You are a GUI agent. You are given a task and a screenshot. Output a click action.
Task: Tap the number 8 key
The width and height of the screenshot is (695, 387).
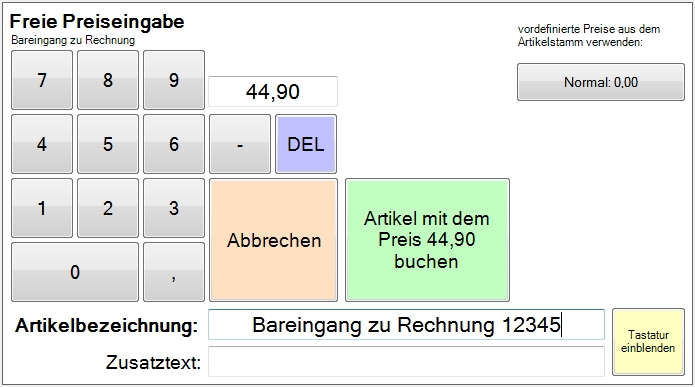click(x=108, y=80)
